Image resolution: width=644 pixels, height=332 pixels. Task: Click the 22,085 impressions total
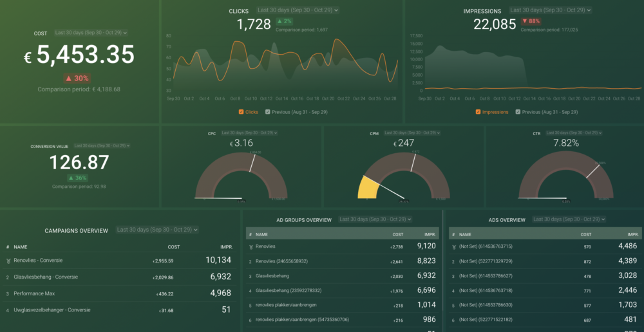pyautogui.click(x=495, y=24)
